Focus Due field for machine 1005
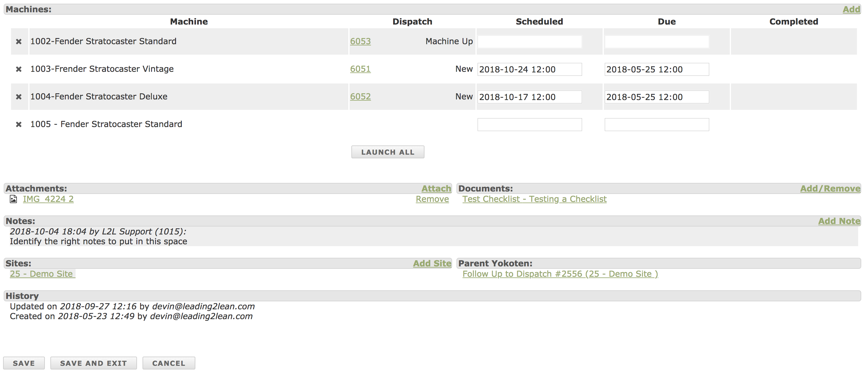Image resolution: width=868 pixels, height=375 pixels. [x=657, y=125]
